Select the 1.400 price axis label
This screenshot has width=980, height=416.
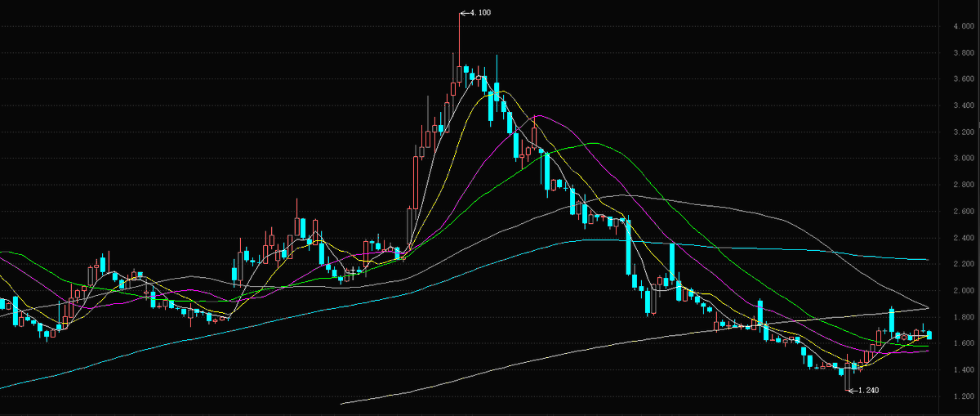964,370
